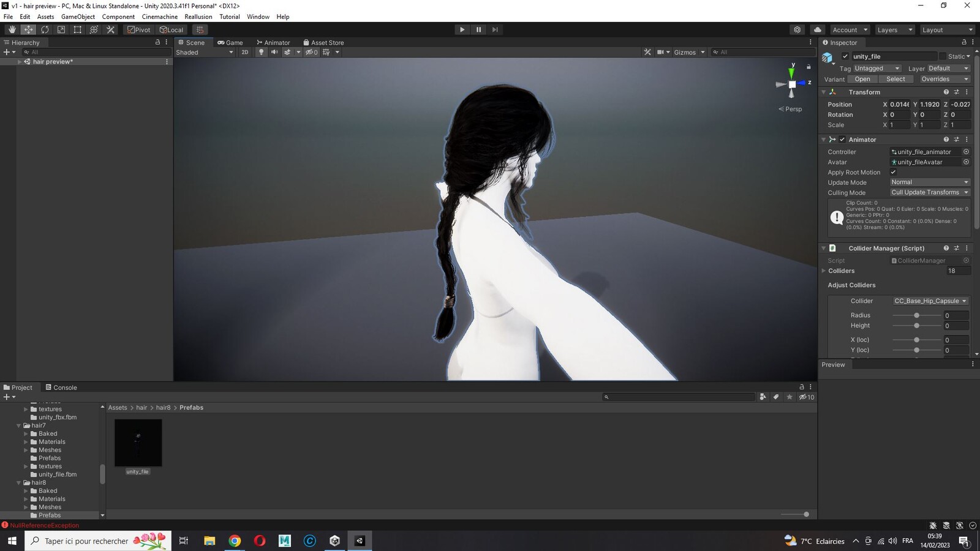Toggle scene lighting bulb icon

pos(261,52)
